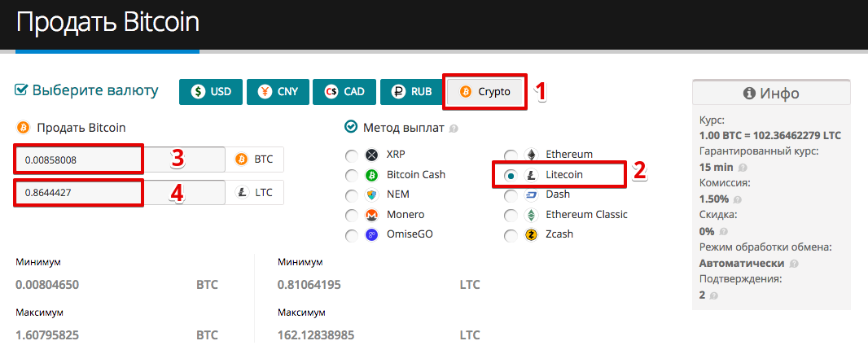Click the Monero coin icon
The image size is (868, 354).
point(370,215)
